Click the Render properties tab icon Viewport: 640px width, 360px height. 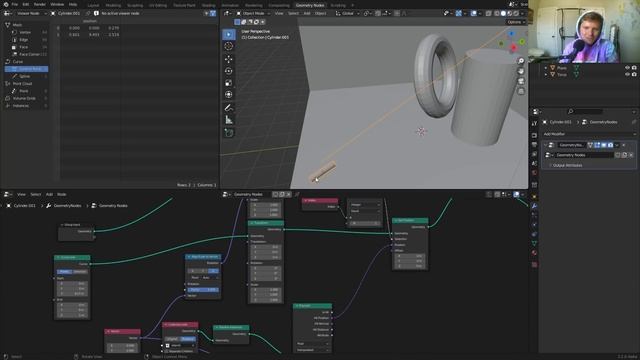coord(534,135)
